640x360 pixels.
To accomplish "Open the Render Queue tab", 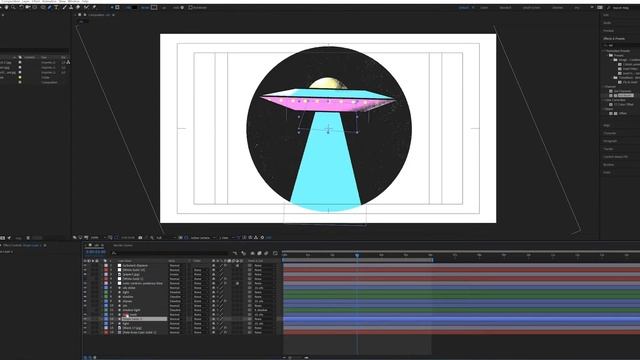I will (x=123, y=245).
